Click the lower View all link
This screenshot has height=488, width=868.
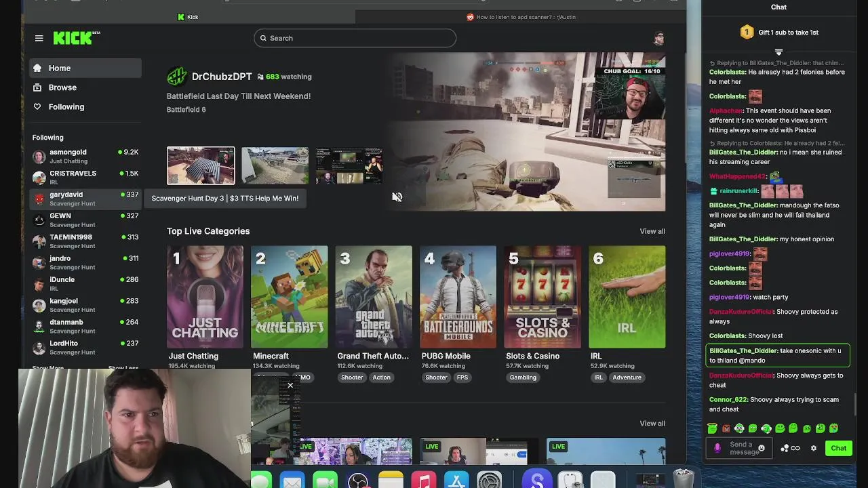click(x=652, y=424)
